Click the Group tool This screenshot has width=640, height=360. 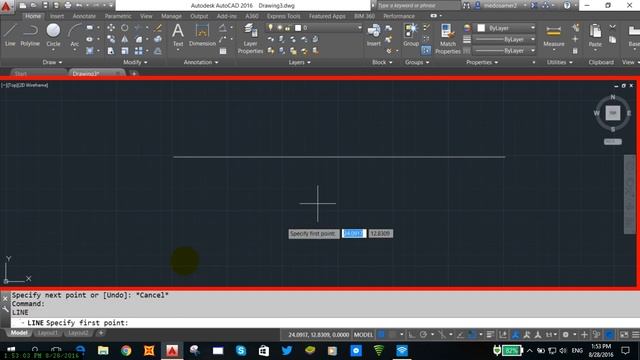coord(411,35)
